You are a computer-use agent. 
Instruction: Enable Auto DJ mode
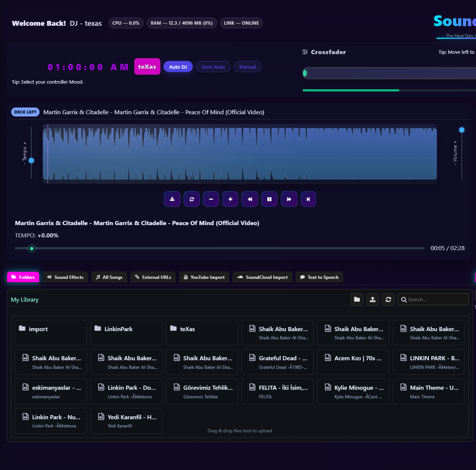[x=178, y=67]
